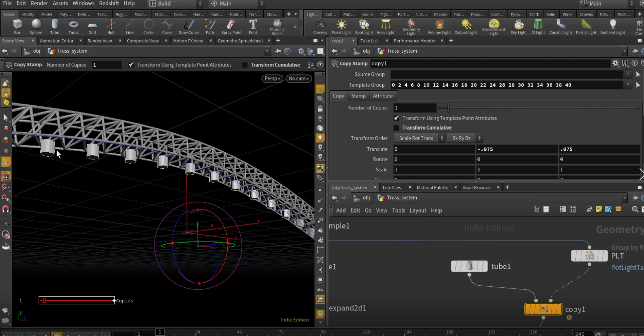Open the Performance Monitor tab
The image size is (644, 336).
415,41
